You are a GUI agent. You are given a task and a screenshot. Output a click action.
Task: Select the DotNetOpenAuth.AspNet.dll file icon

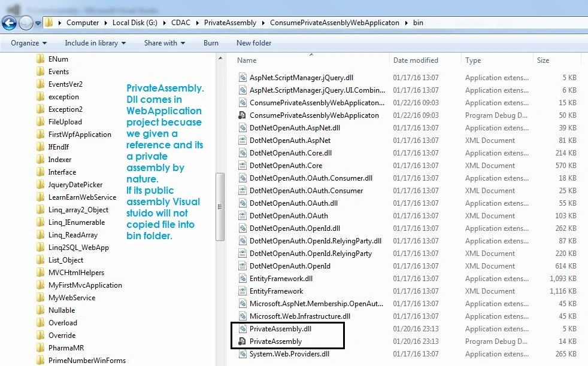[243, 128]
